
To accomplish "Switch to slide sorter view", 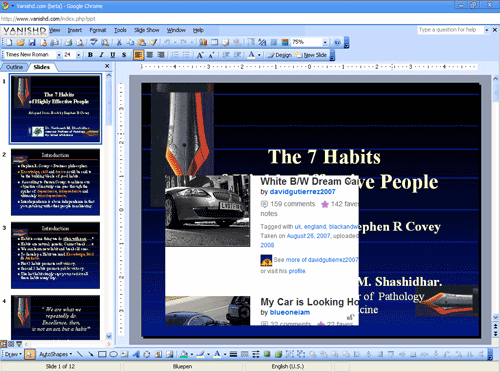I will pos(12,344).
